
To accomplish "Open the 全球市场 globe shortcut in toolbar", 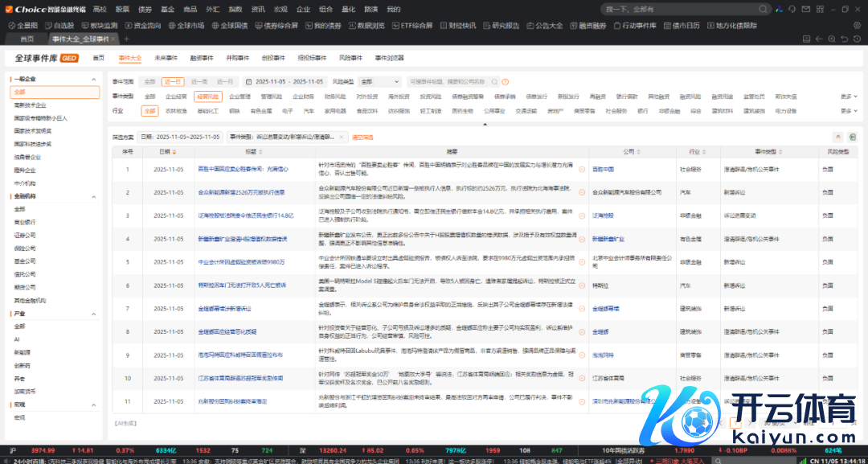I will pos(186,25).
